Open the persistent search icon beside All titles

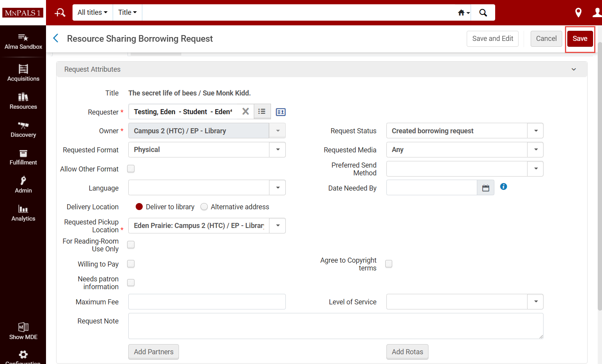(x=60, y=12)
